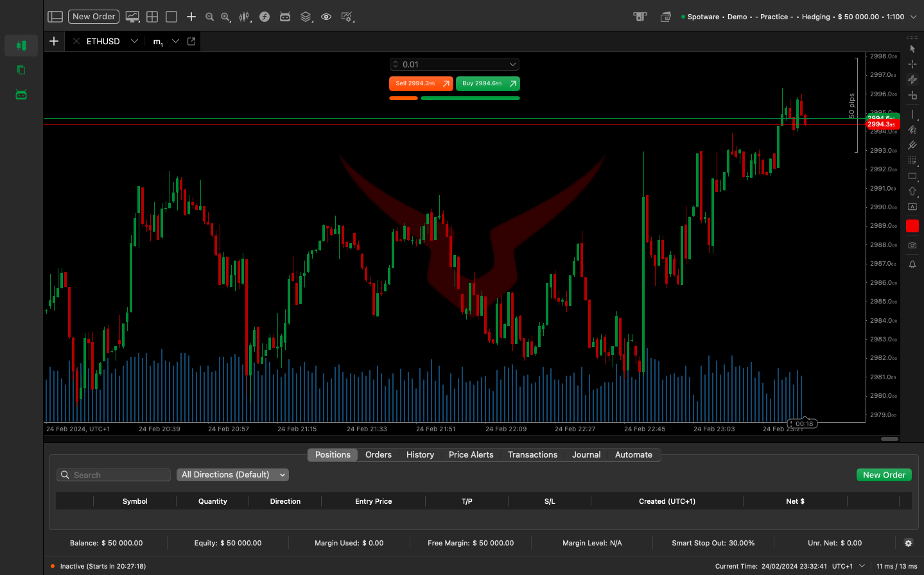Switch to the Journal tab
Image resolution: width=924 pixels, height=575 pixels.
586,454
